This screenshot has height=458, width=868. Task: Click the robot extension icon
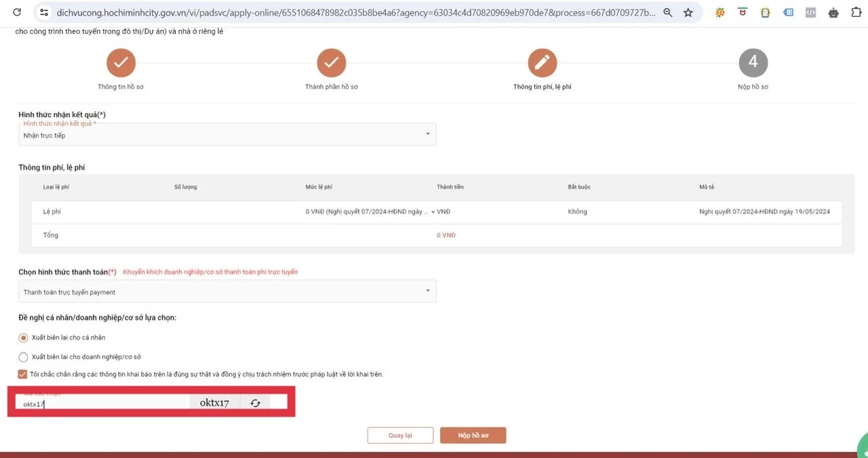[833, 12]
